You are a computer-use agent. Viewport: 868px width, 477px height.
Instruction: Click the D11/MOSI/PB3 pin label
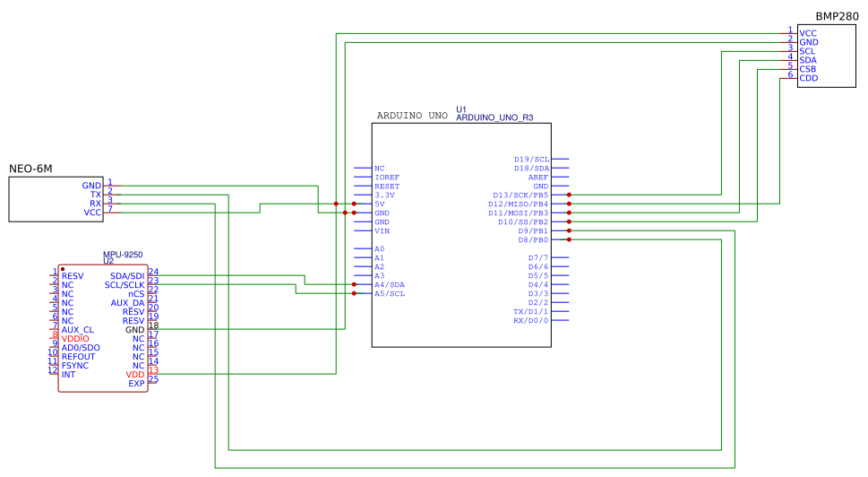[x=518, y=212]
